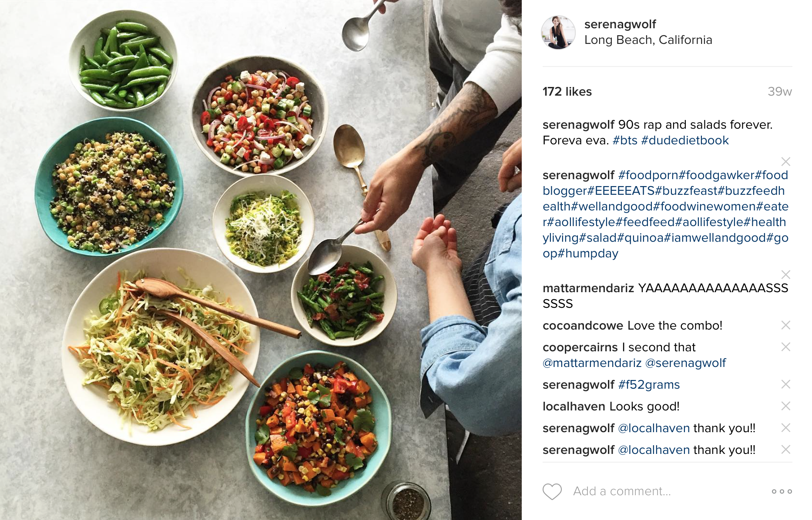Viewport: 812px width, 520px height.
Task: Open the #f52grams hashtag
Action: click(x=649, y=385)
